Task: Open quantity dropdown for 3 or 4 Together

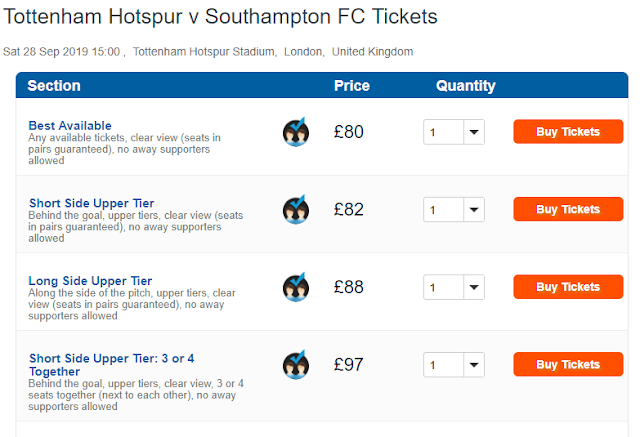Action: [x=453, y=365]
